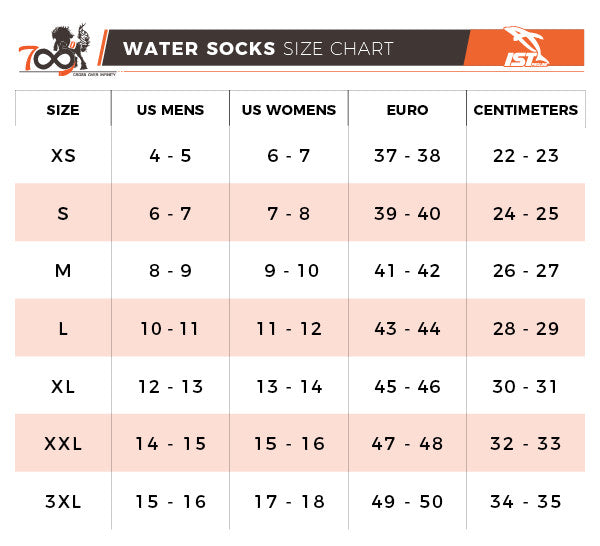Click the 26 - 27 centimeters cell
The width and height of the screenshot is (600, 546).
(x=526, y=271)
